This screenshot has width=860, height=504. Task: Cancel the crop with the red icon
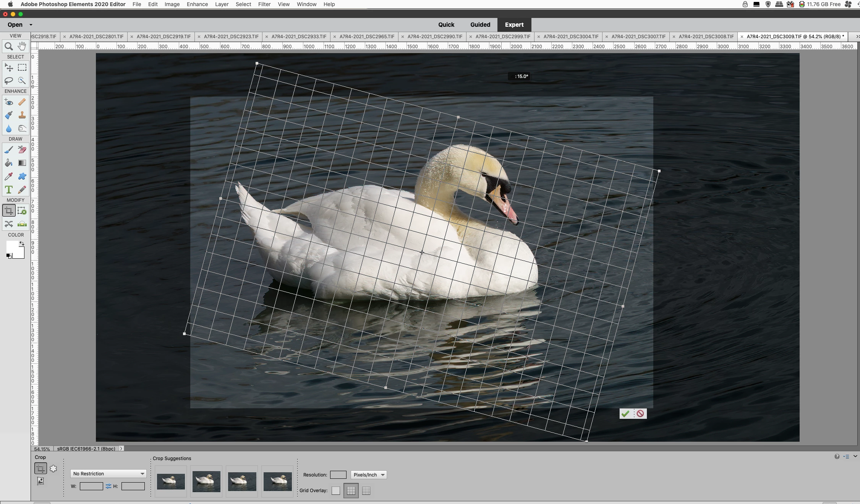tap(640, 413)
